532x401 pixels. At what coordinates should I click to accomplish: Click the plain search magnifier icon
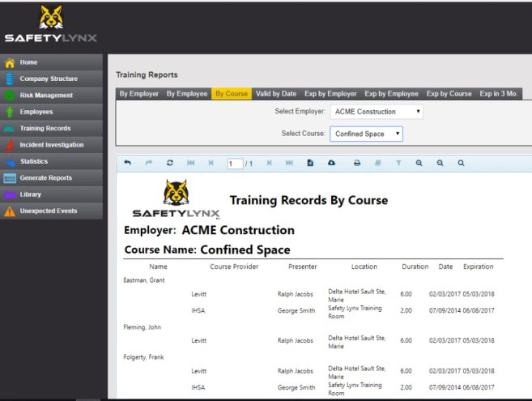pyautogui.click(x=461, y=163)
